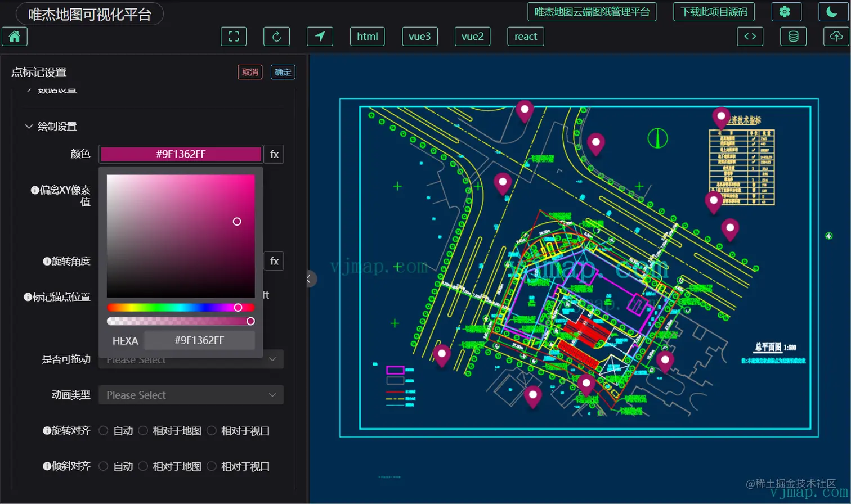Switch to the html code tab
Image resolution: width=851 pixels, height=504 pixels.
[368, 37]
